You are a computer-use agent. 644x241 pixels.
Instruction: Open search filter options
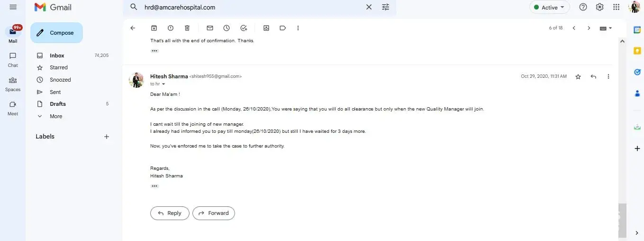[x=386, y=7]
